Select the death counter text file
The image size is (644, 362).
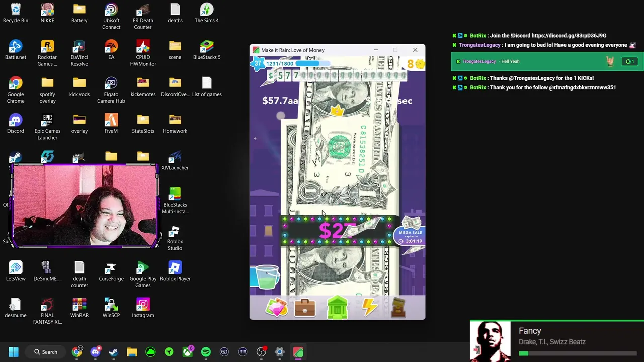(79, 275)
